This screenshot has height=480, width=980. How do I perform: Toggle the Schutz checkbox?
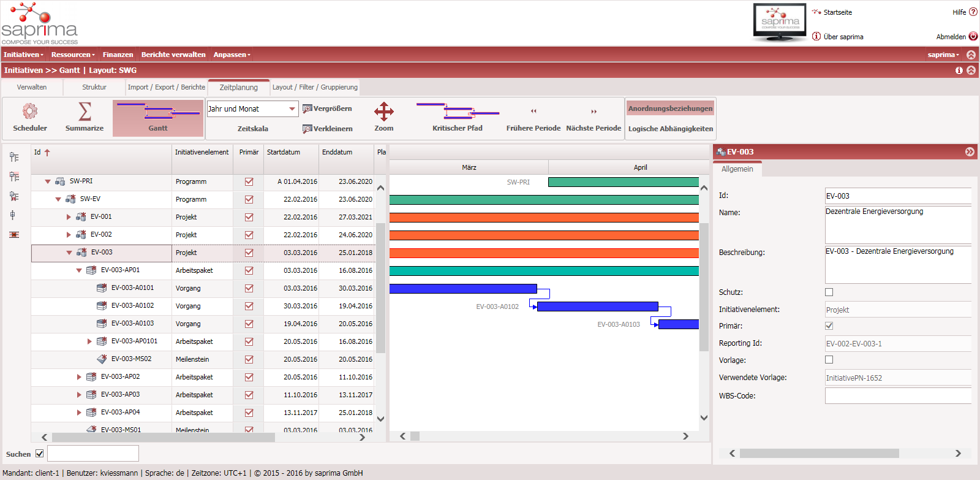click(x=829, y=292)
